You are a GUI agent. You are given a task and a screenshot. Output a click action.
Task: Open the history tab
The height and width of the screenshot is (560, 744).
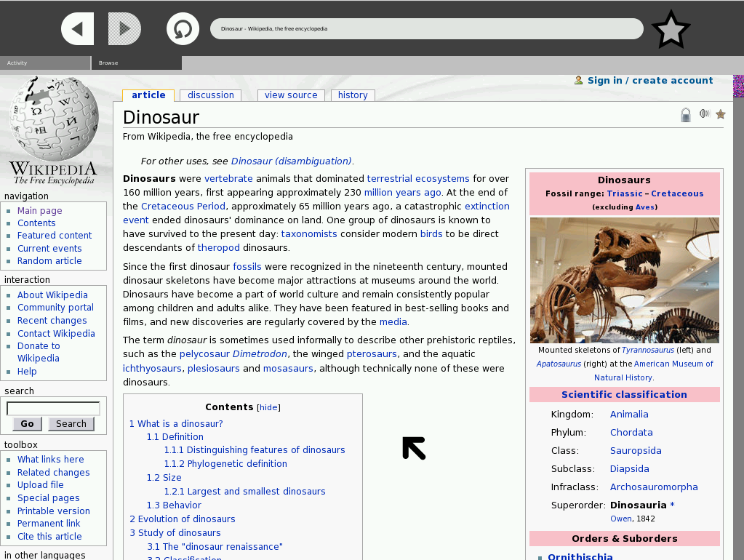353,95
